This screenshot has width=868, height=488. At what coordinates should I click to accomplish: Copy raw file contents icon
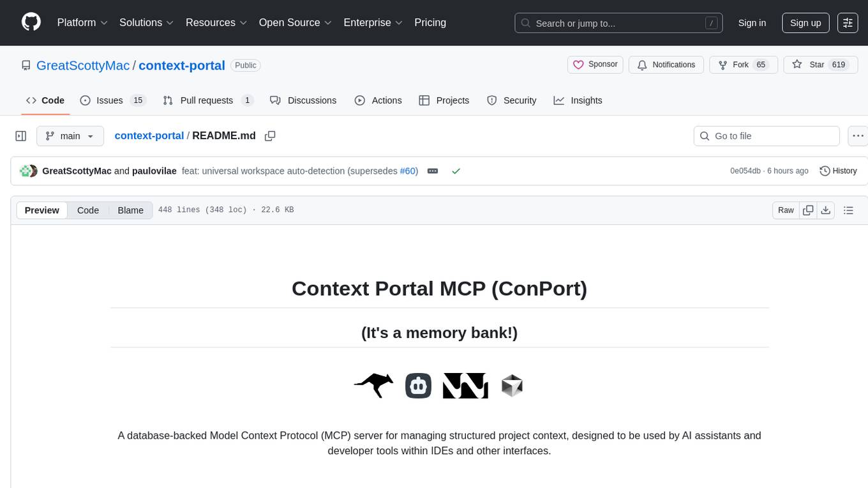[x=808, y=210]
